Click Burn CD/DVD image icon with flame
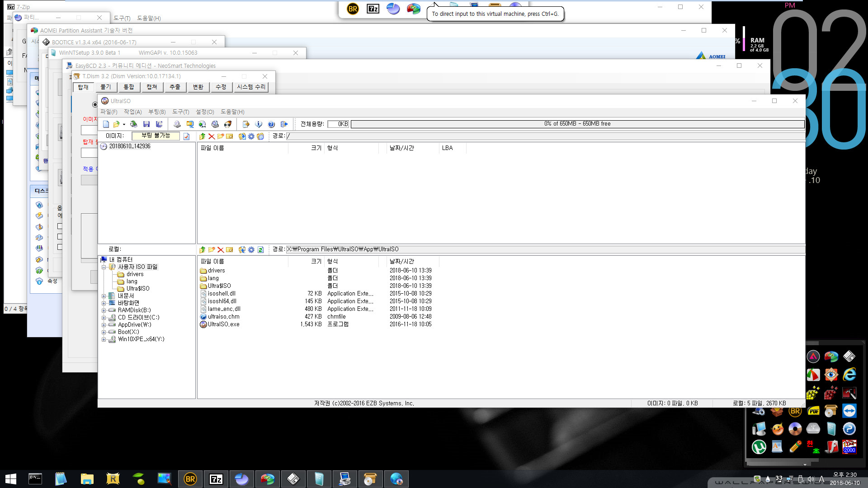This screenshot has height=488, width=868. click(x=228, y=124)
